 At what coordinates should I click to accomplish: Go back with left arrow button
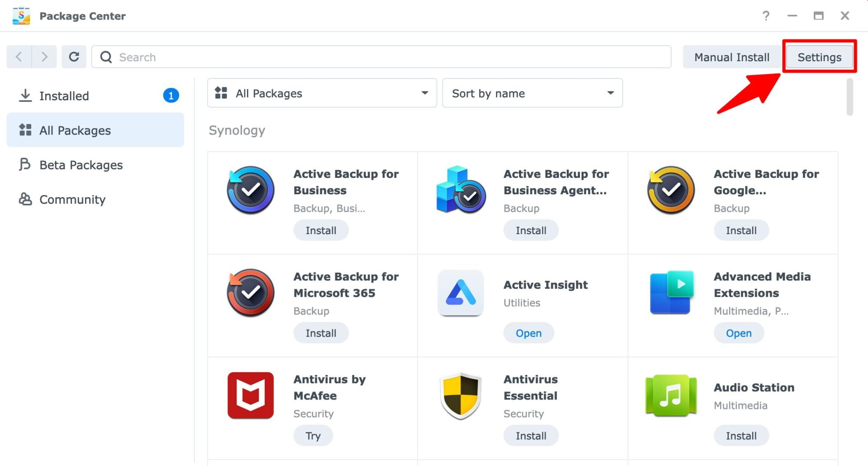[19, 57]
